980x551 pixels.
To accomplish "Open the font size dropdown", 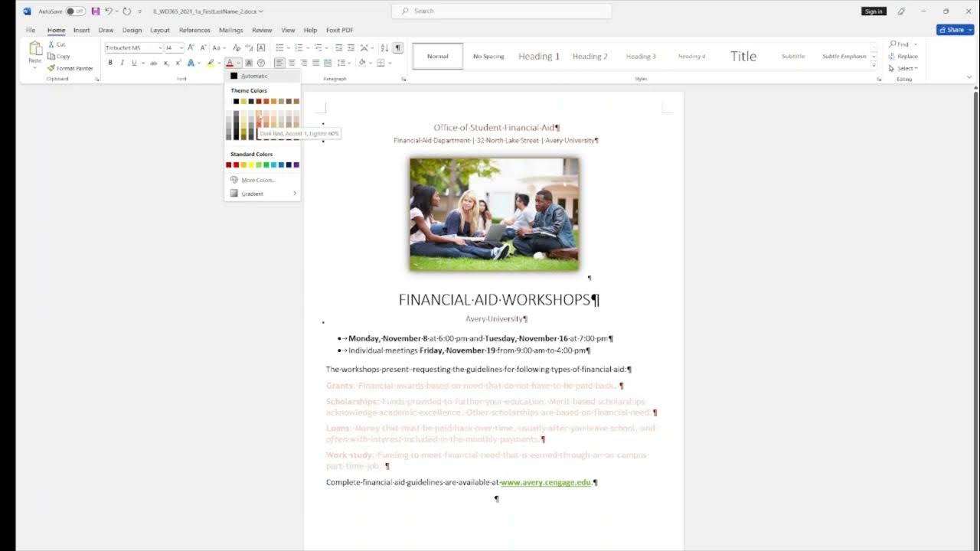I will point(181,47).
